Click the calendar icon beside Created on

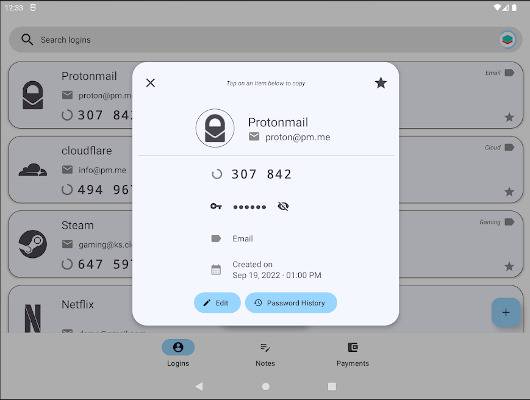pyautogui.click(x=216, y=269)
